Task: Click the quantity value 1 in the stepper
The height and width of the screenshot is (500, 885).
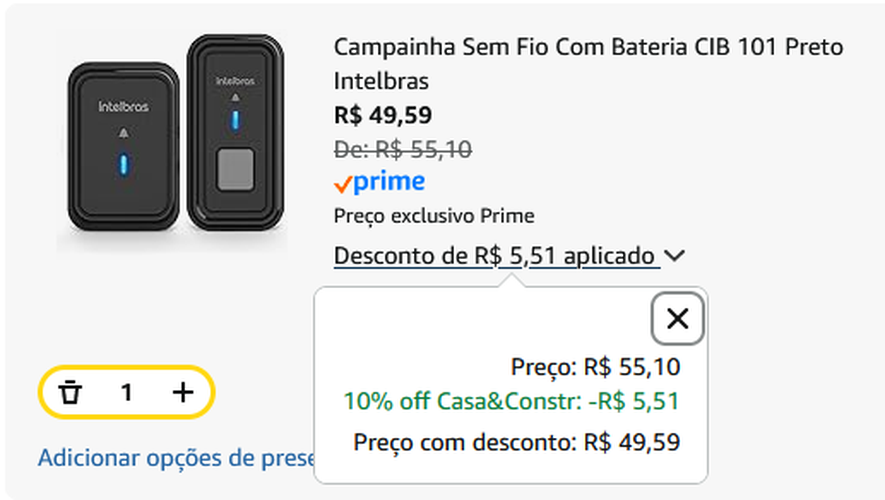Action: (126, 392)
